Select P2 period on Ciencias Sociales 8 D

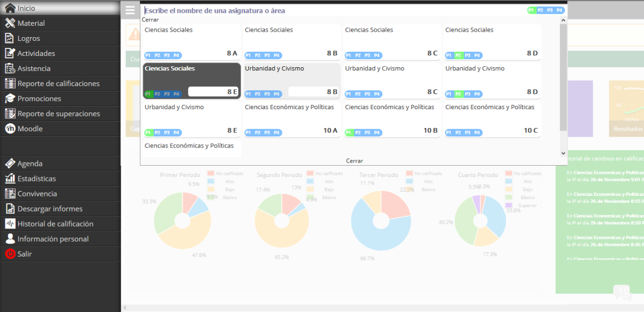pos(458,55)
